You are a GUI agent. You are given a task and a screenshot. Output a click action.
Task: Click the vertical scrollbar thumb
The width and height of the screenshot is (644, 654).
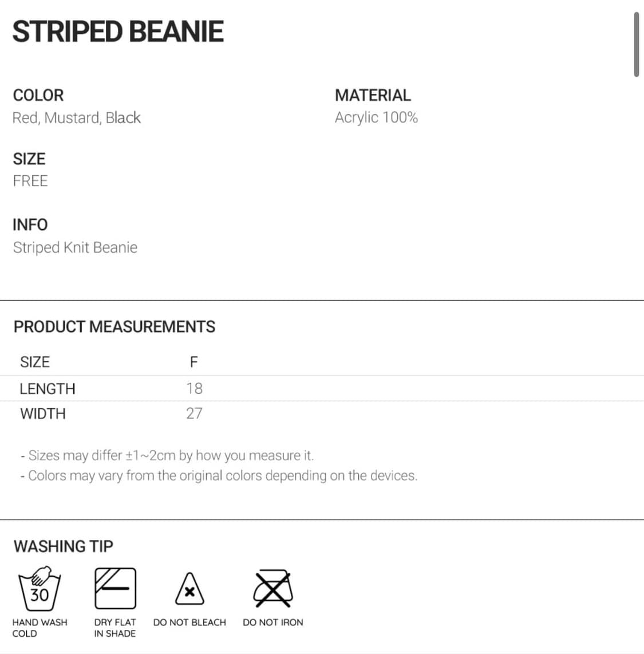tap(636, 44)
